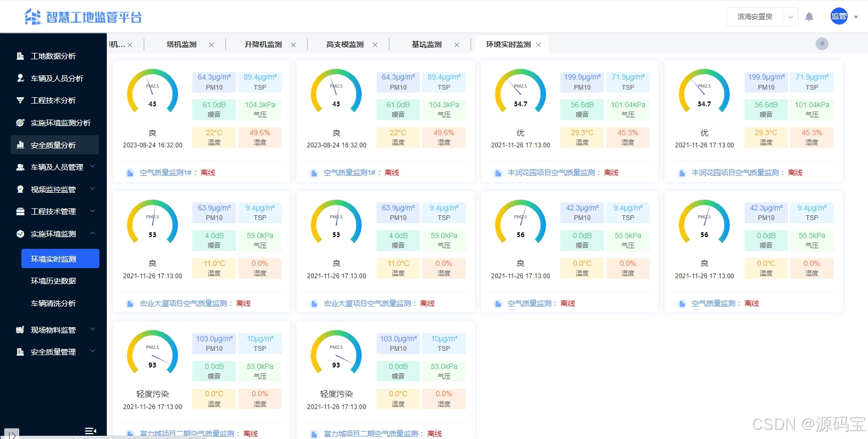Expand the 车辆及人员管理 menu chevron

click(x=92, y=167)
